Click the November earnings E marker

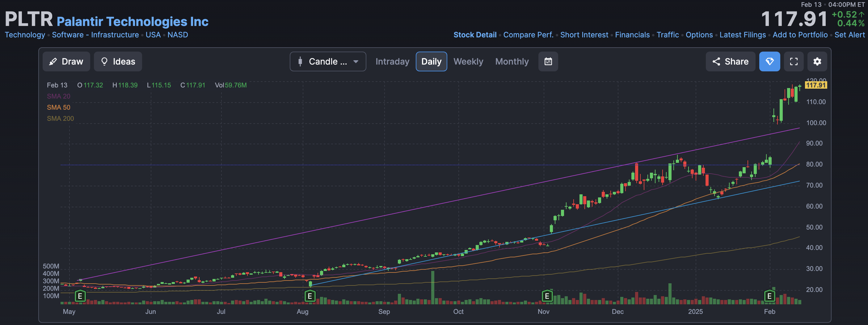(x=547, y=296)
